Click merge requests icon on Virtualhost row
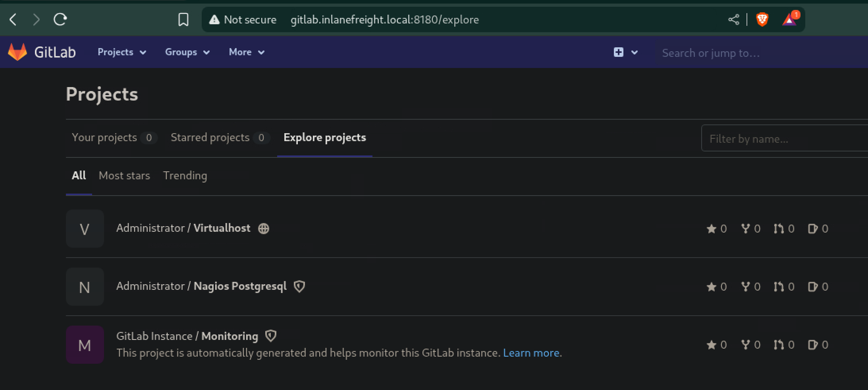 point(779,229)
